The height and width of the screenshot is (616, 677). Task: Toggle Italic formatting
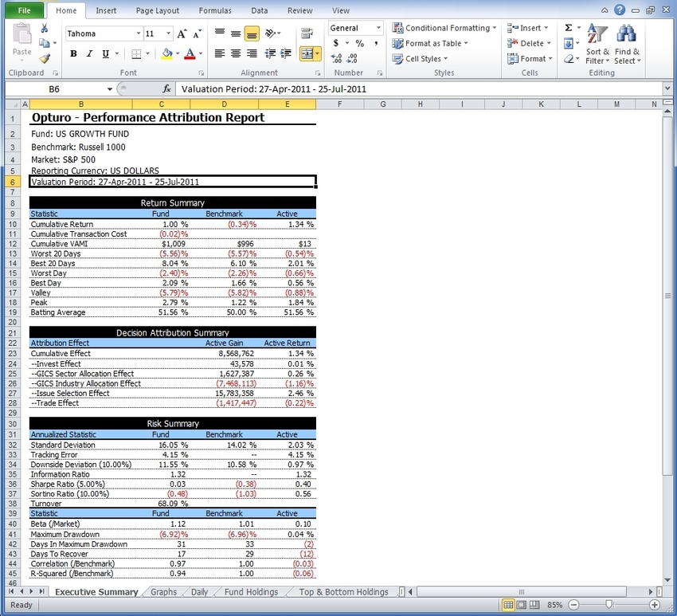click(x=89, y=53)
